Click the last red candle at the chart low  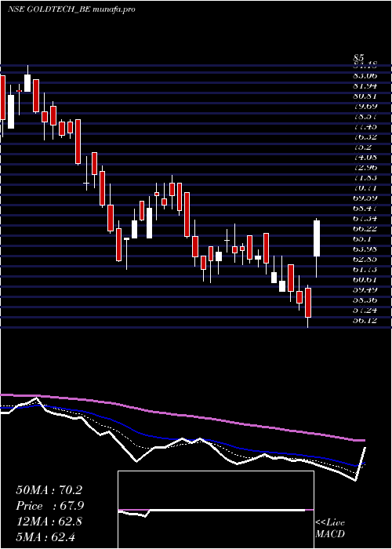[308, 303]
